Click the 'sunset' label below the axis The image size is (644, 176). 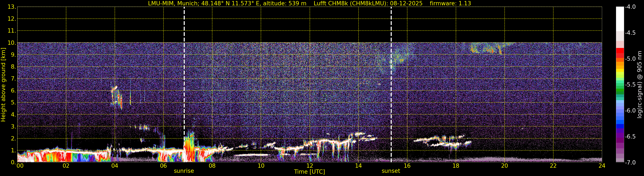(391, 171)
